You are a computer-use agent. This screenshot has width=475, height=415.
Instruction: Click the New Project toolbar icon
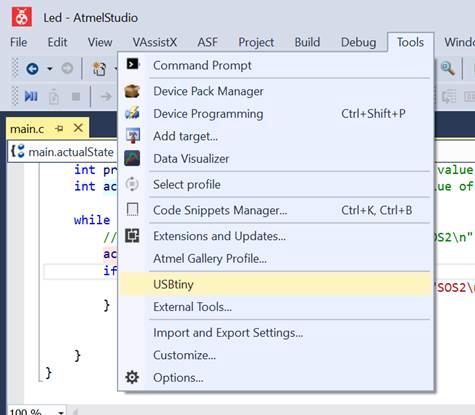99,69
